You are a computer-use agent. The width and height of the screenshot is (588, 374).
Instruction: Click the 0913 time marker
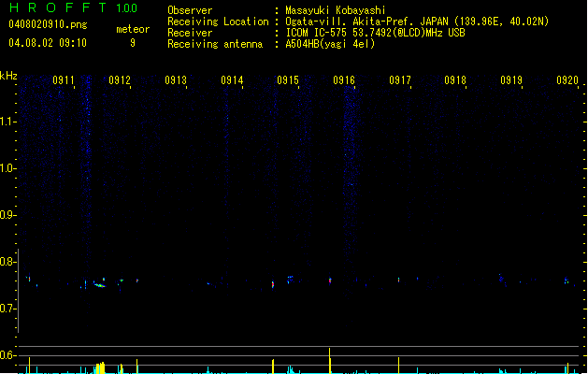pyautogui.click(x=176, y=80)
